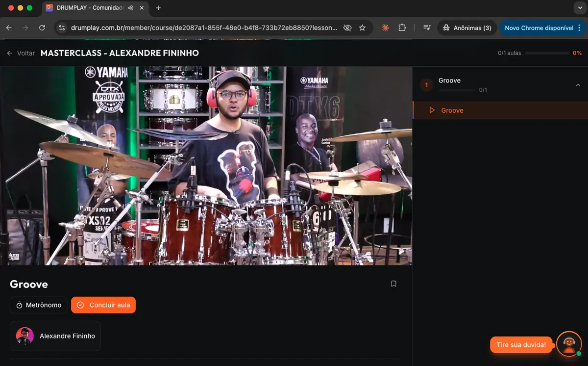Collapse the Groove module chevron
Image resolution: width=588 pixels, height=366 pixels.
pyautogui.click(x=578, y=85)
